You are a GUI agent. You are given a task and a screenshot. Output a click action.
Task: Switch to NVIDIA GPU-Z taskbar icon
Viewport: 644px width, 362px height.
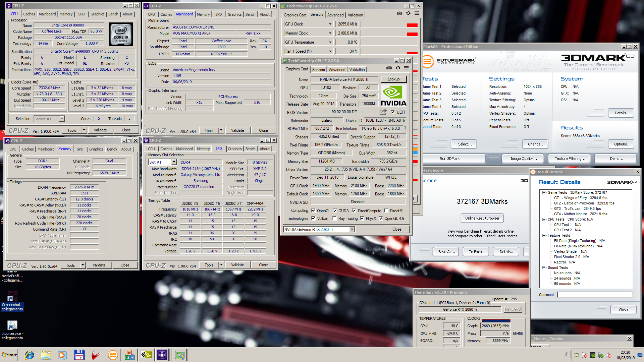click(x=147, y=355)
